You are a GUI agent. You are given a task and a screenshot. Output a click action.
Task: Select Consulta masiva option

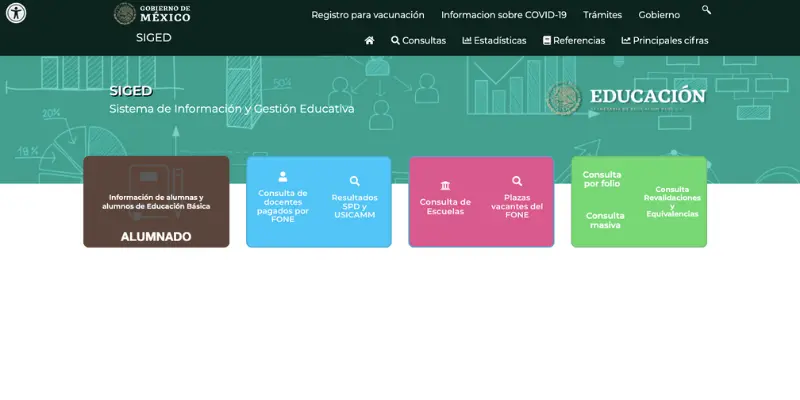(x=605, y=220)
